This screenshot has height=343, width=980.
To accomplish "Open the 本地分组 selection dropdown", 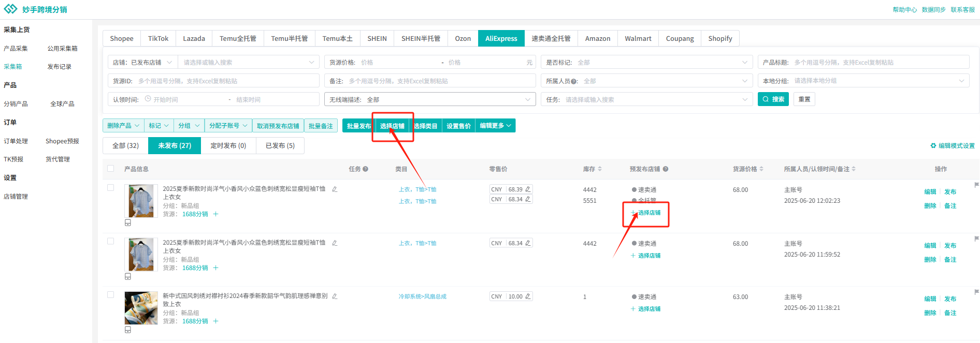I will click(863, 81).
